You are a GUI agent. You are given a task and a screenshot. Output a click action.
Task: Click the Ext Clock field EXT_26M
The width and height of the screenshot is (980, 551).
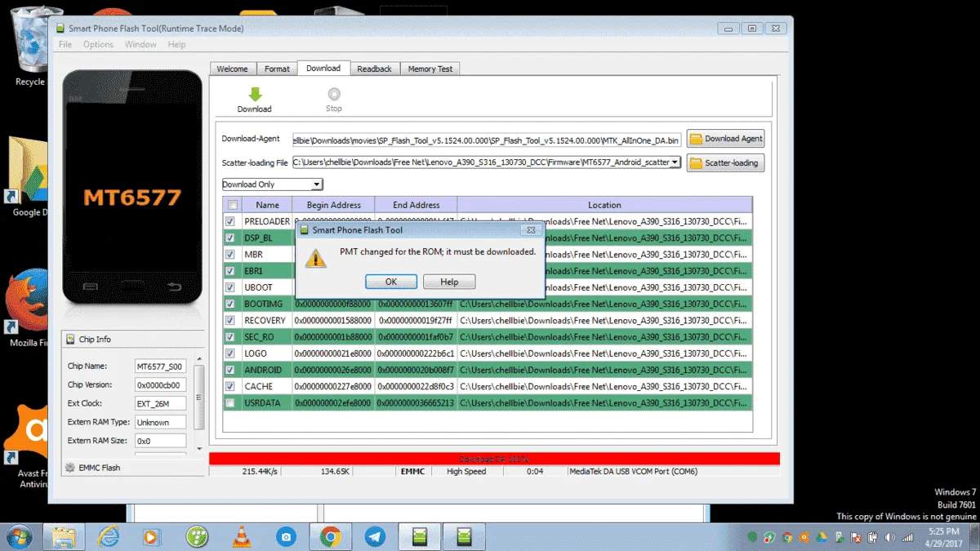click(x=160, y=404)
